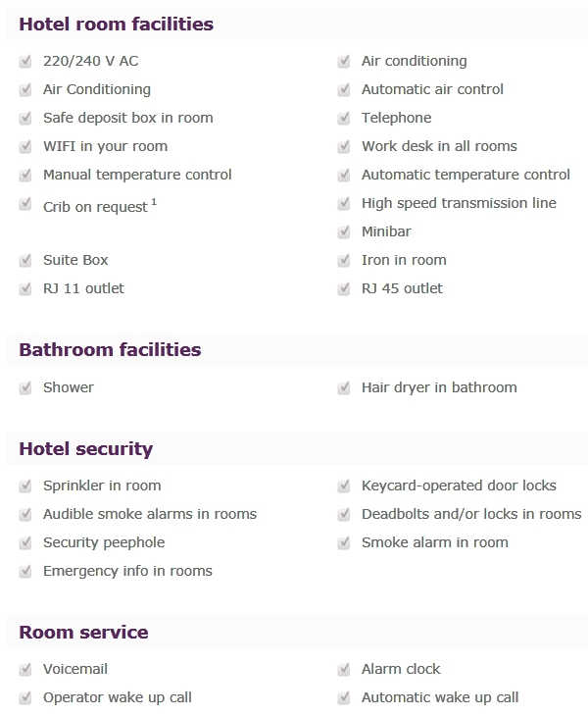Click the Keycard-operated door locks checkmark
Screen dimensions: 588x716
(x=344, y=486)
